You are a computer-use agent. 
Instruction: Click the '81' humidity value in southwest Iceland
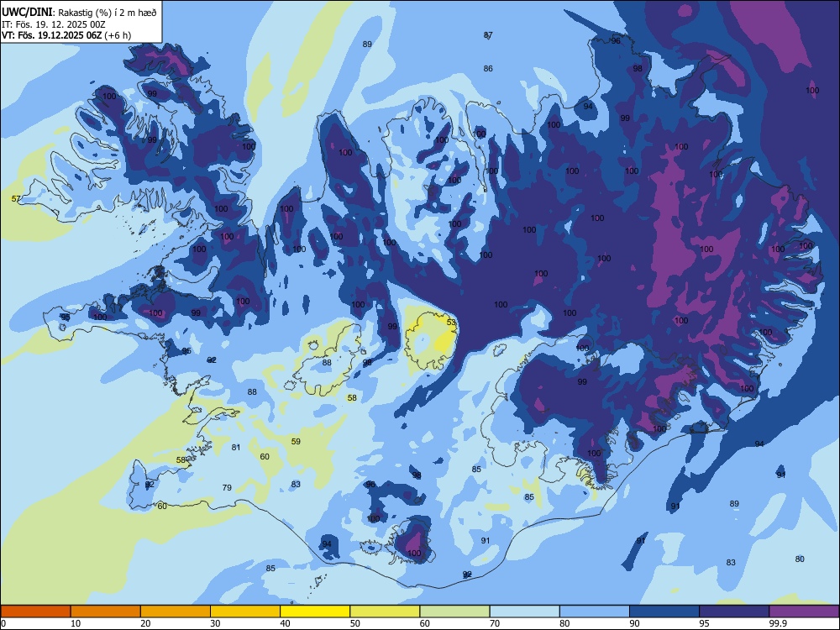(x=236, y=447)
